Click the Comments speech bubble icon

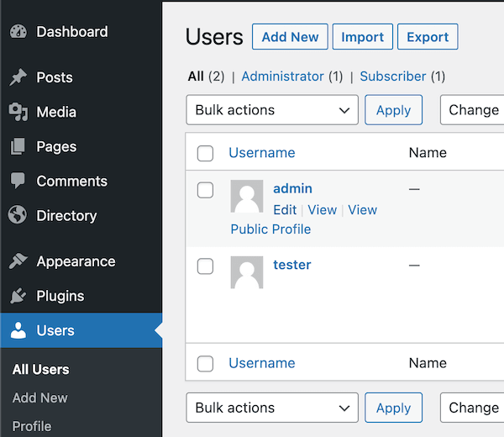[x=18, y=181]
